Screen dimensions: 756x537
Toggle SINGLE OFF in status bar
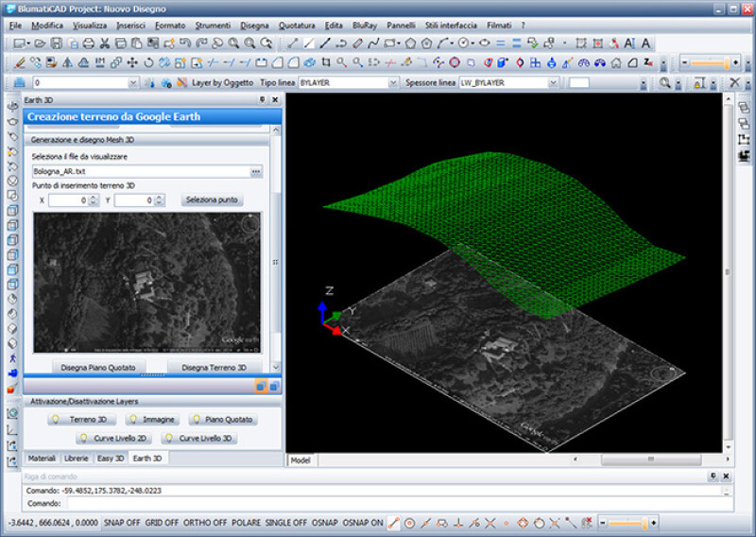point(286,523)
